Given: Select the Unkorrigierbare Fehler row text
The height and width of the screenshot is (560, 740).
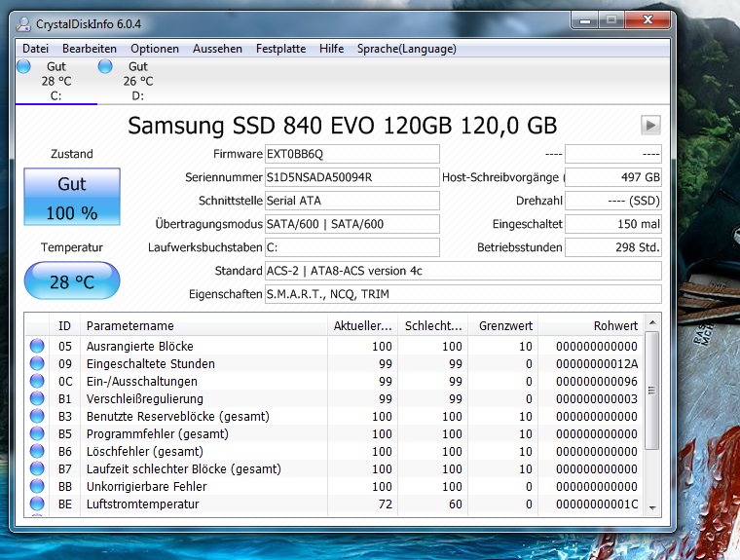Looking at the screenshot, I should click(x=146, y=486).
